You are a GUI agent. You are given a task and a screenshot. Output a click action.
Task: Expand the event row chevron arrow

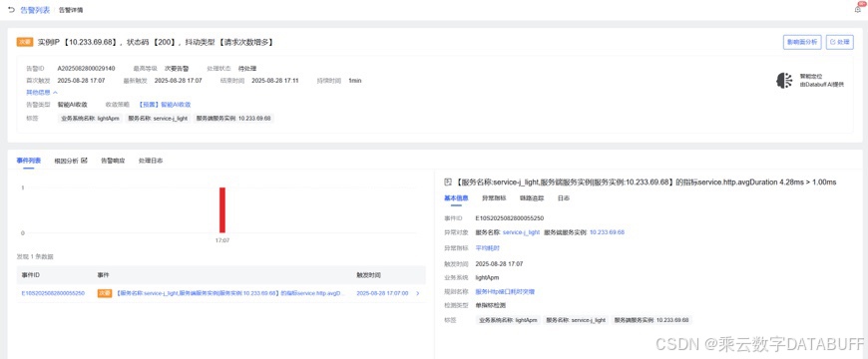coord(418,293)
